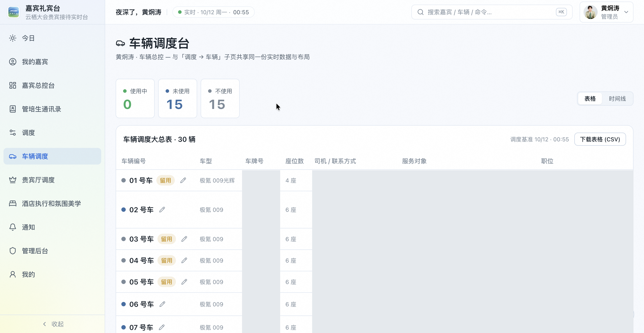The image size is (644, 333).
Task: Filter by 未使用 card
Action: pos(177,98)
